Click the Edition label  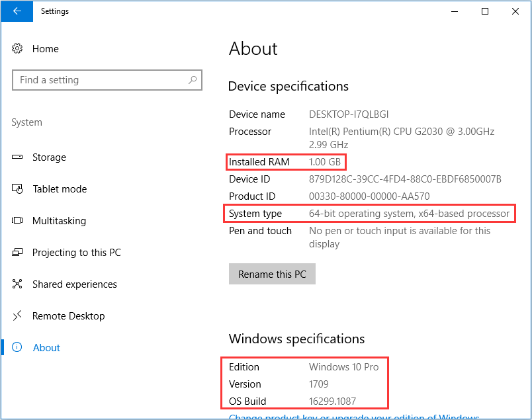tap(244, 366)
